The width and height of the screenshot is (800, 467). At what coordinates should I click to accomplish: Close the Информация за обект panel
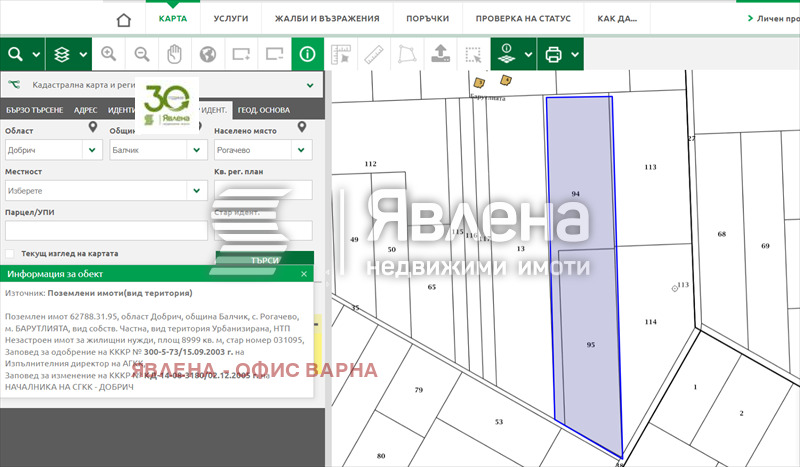point(304,273)
